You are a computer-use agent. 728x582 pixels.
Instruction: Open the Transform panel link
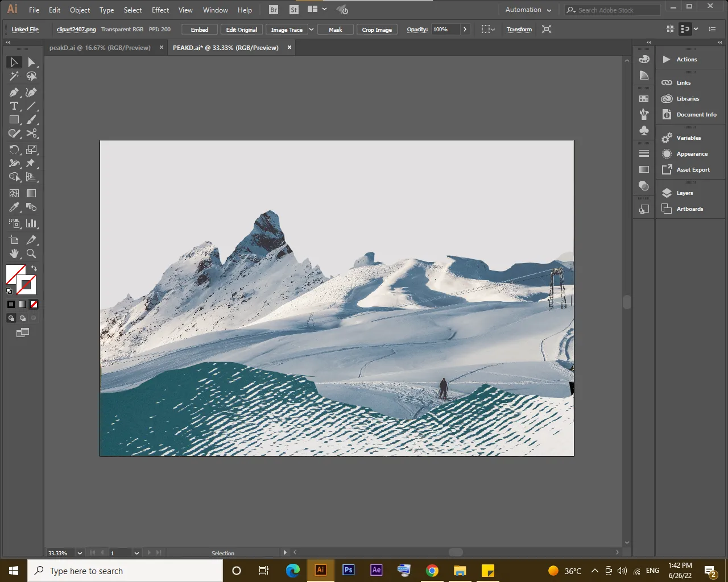[x=519, y=30]
